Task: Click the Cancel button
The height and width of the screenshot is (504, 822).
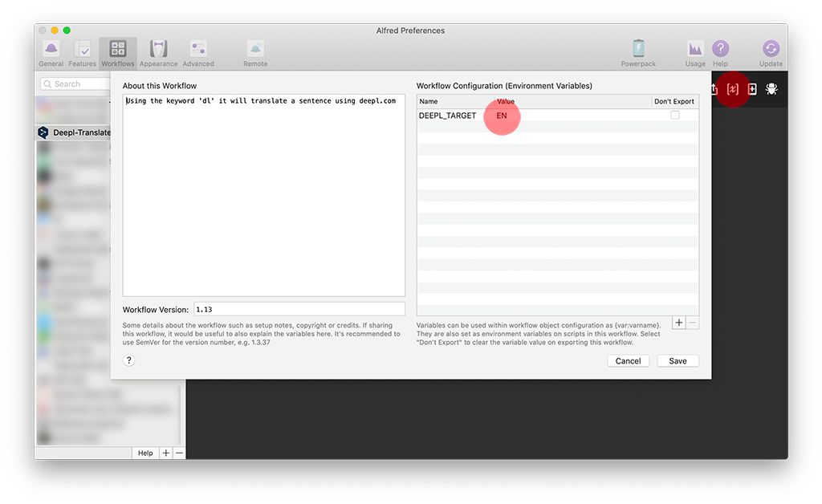Action: click(x=628, y=361)
